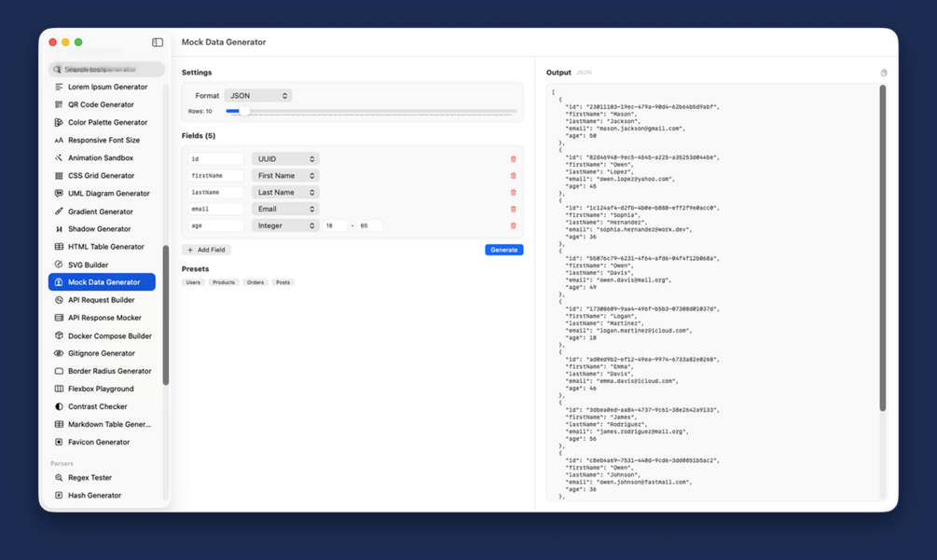Screen dimensions: 937x560
Task: Click the CSS Grid Generator icon
Action: (x=59, y=175)
